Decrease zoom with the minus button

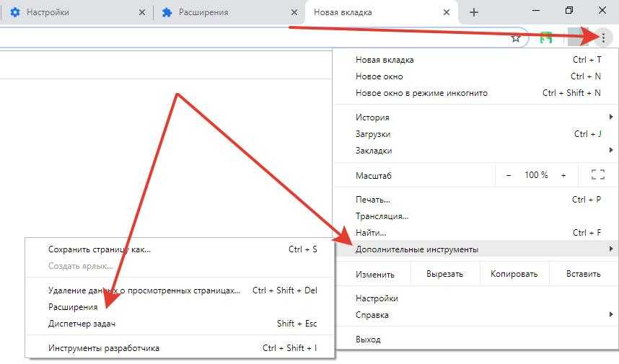tap(509, 175)
